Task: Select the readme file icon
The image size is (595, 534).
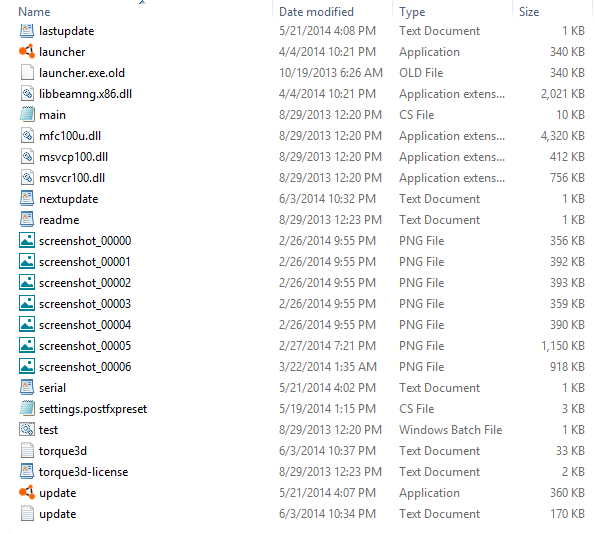Action: [27, 220]
